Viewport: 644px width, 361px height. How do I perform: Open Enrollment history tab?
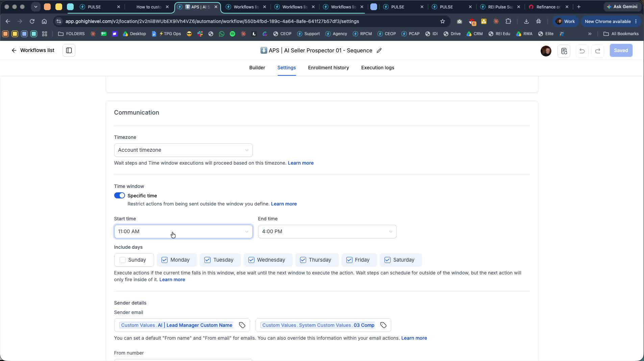coord(328,68)
